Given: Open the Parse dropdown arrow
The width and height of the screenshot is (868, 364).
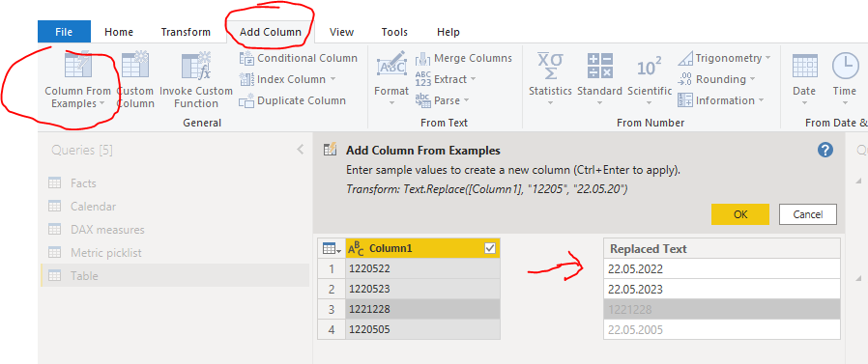Looking at the screenshot, I should tap(466, 100).
